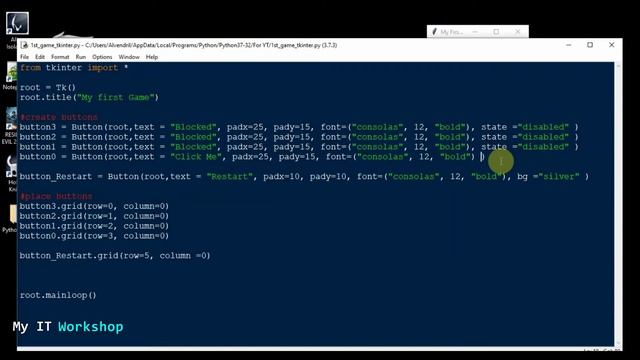Click the button3 = Button(...) definition line

point(299,127)
